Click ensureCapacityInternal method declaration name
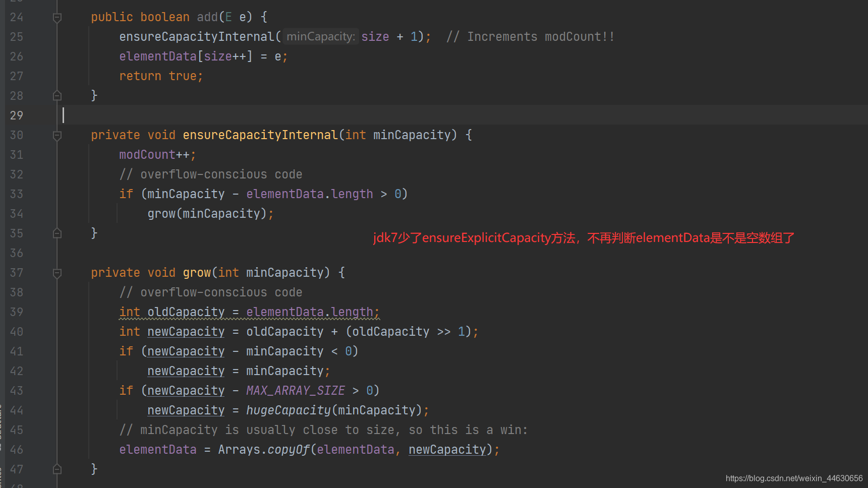 click(x=260, y=135)
